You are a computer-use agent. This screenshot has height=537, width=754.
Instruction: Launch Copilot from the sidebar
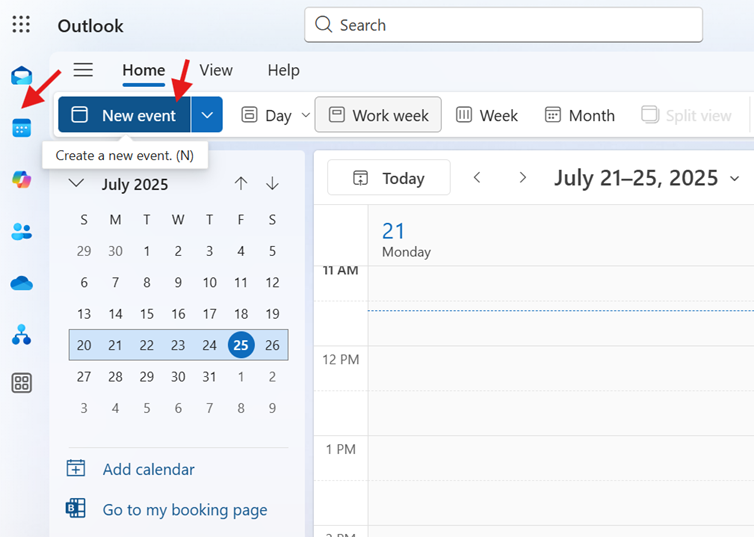click(x=21, y=180)
